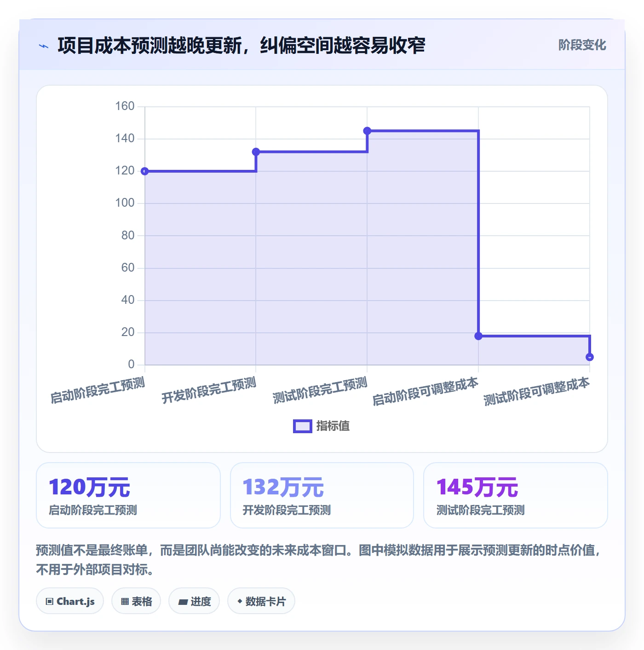Open the 120万元 data card

tap(128, 495)
